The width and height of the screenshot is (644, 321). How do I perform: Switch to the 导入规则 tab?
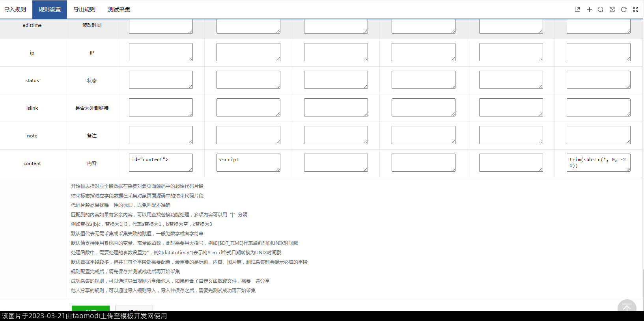point(15,9)
